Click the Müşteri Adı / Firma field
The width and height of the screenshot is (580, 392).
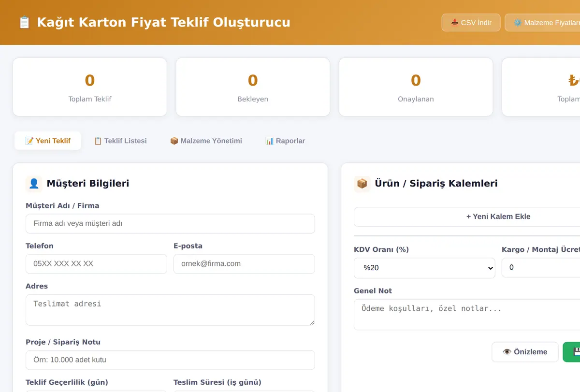(x=170, y=224)
